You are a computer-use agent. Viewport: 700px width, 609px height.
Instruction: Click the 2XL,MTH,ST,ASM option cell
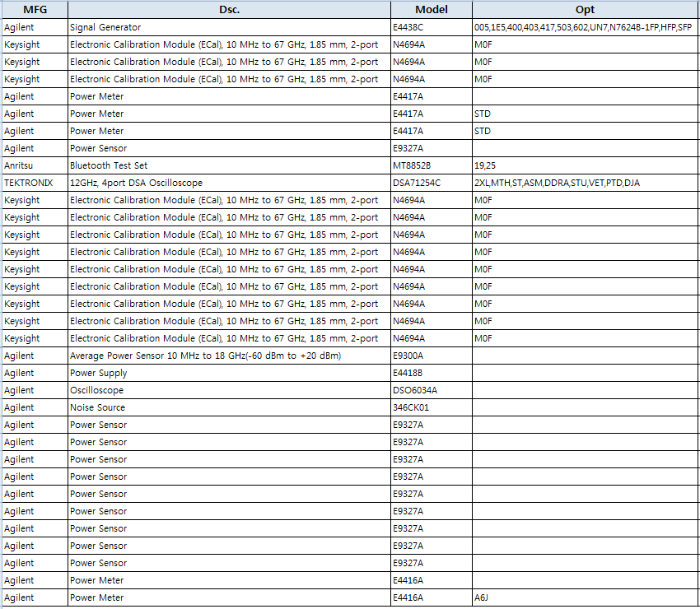click(586, 183)
